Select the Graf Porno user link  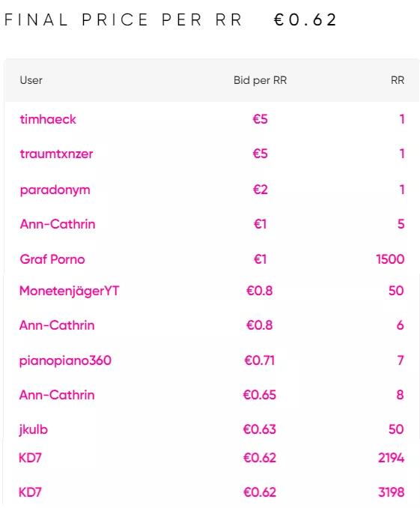[x=52, y=259]
